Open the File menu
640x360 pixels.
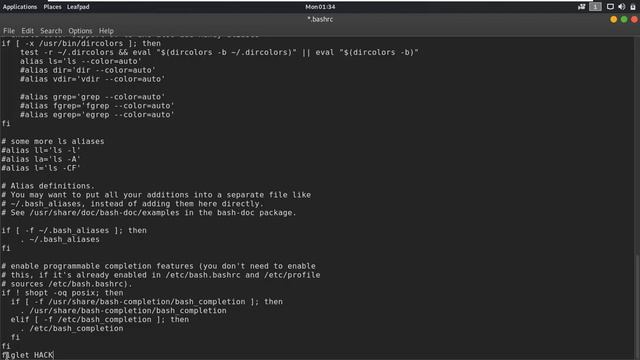pos(9,31)
